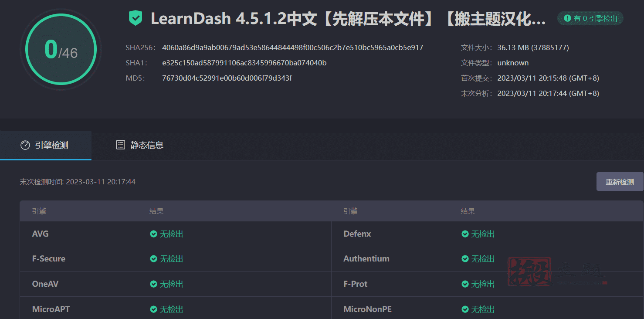
Task: Click the right 结果 column header
Action: tap(468, 211)
